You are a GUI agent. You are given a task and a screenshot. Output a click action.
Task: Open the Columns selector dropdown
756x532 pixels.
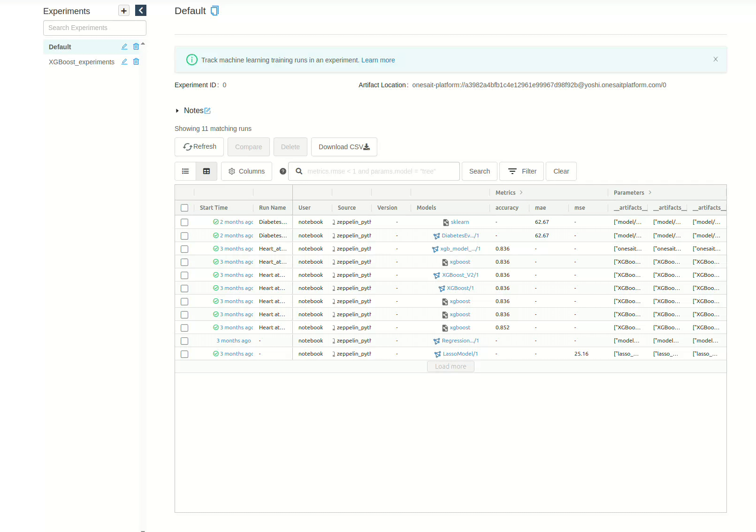[x=246, y=171]
